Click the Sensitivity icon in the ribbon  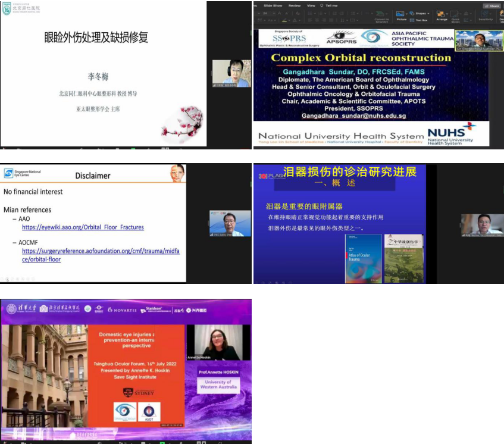point(487,15)
